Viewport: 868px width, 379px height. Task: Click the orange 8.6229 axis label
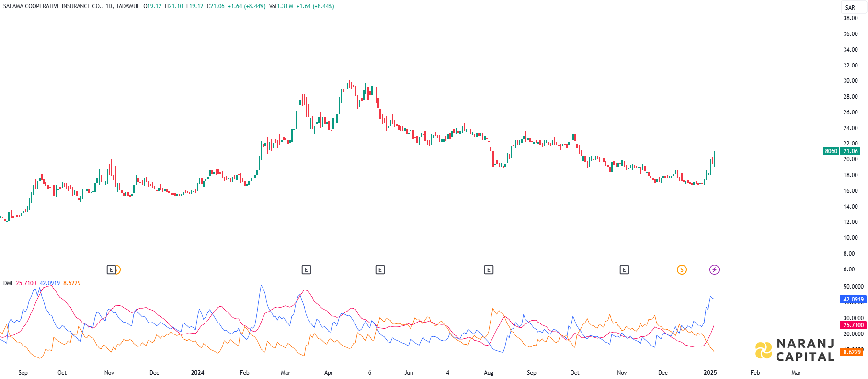click(x=852, y=352)
